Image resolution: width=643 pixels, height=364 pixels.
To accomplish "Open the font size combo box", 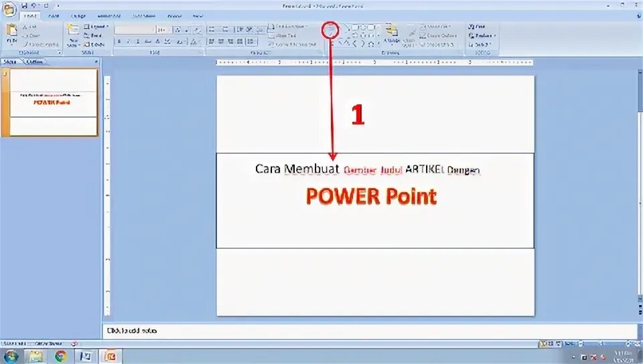I will click(x=163, y=29).
